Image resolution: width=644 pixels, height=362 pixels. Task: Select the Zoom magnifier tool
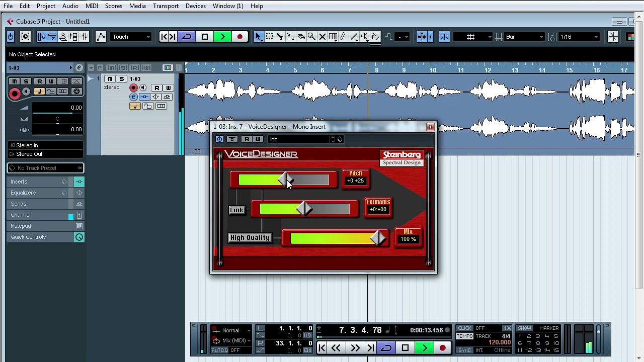point(311,37)
